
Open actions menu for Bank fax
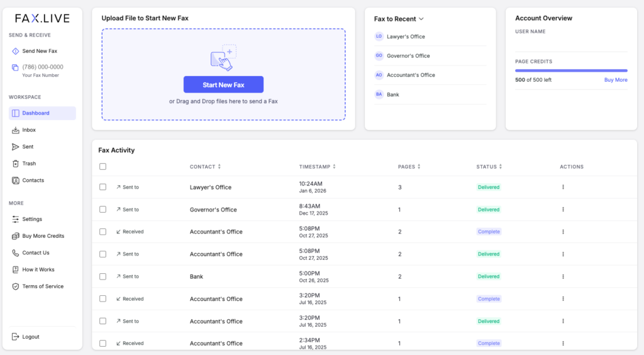coord(563,276)
